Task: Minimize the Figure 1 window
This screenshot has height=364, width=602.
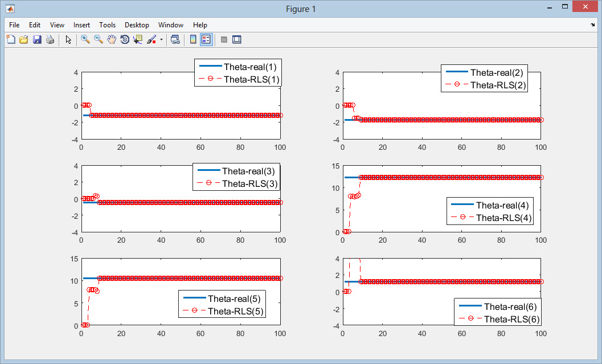Action: click(x=550, y=7)
